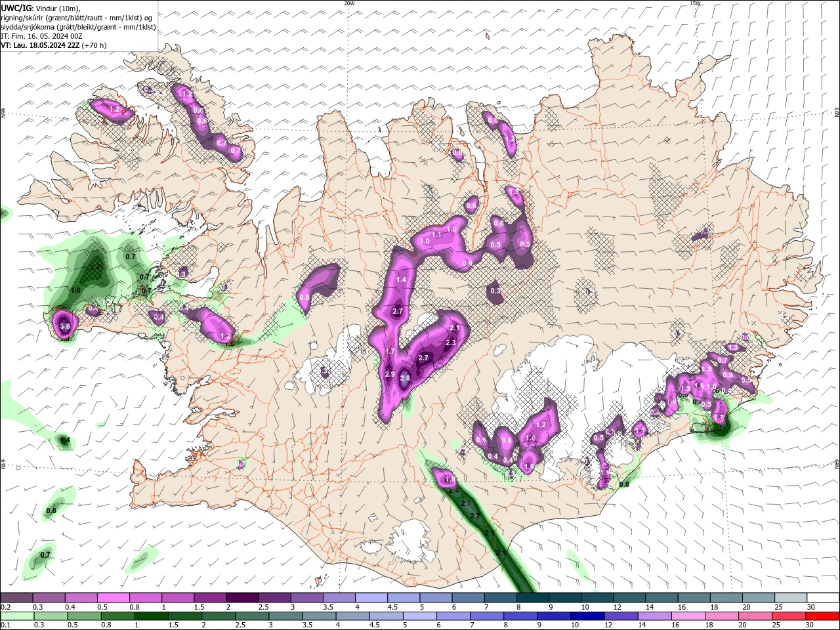
Task: Pick the medium green 0.8 swatch, lower legend row
Action: (x=118, y=616)
